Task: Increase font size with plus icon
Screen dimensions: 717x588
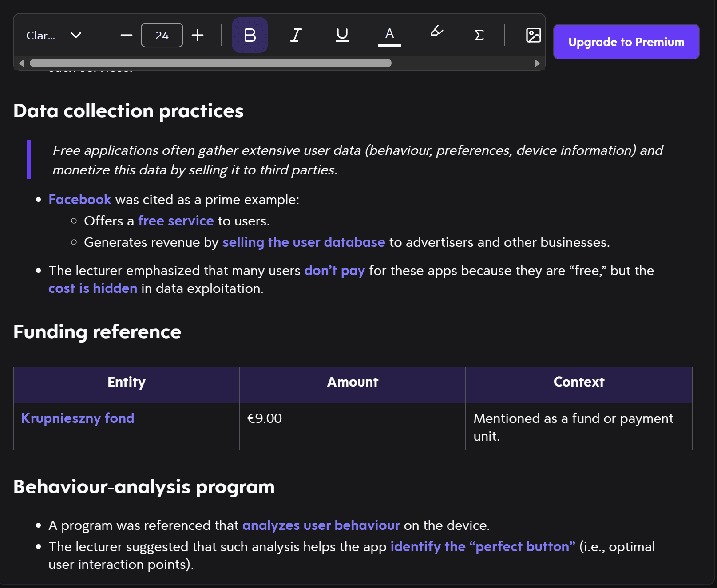Action: (198, 35)
